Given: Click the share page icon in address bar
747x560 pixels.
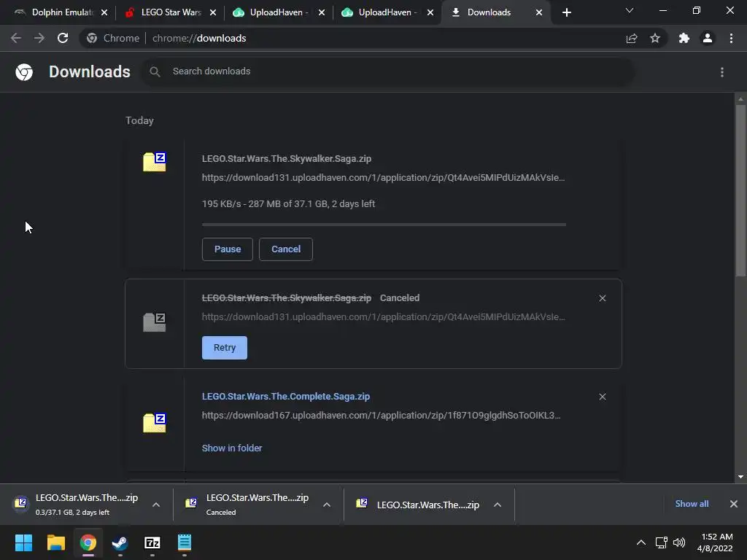Looking at the screenshot, I should point(632,38).
